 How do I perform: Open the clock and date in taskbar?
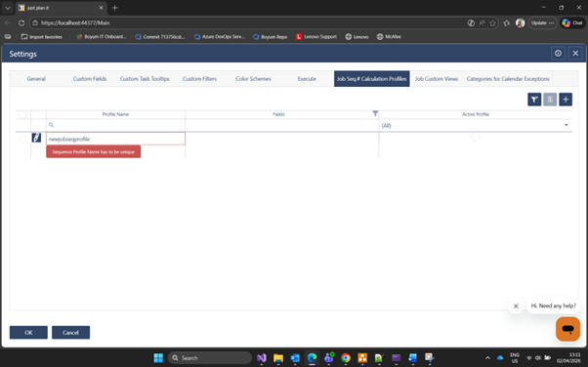click(568, 358)
